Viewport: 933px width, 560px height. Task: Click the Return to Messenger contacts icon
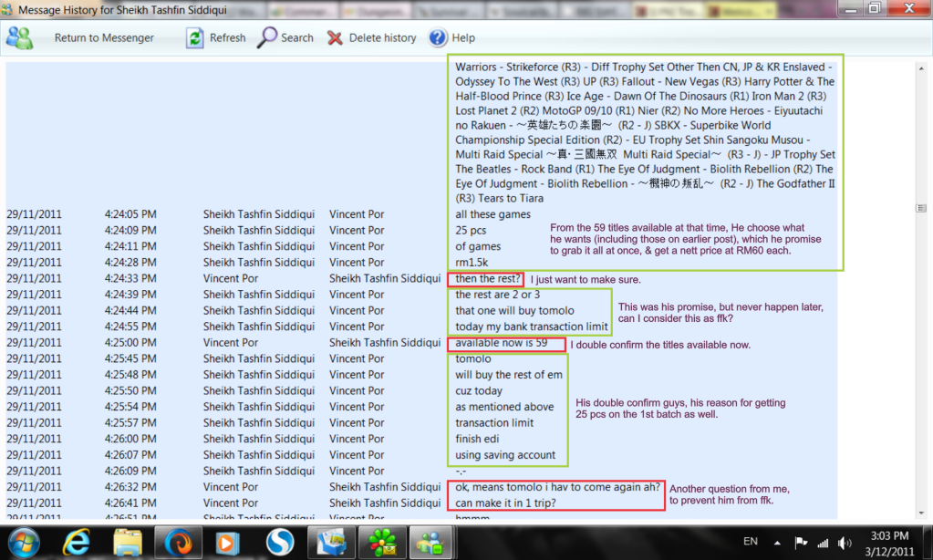click(19, 37)
